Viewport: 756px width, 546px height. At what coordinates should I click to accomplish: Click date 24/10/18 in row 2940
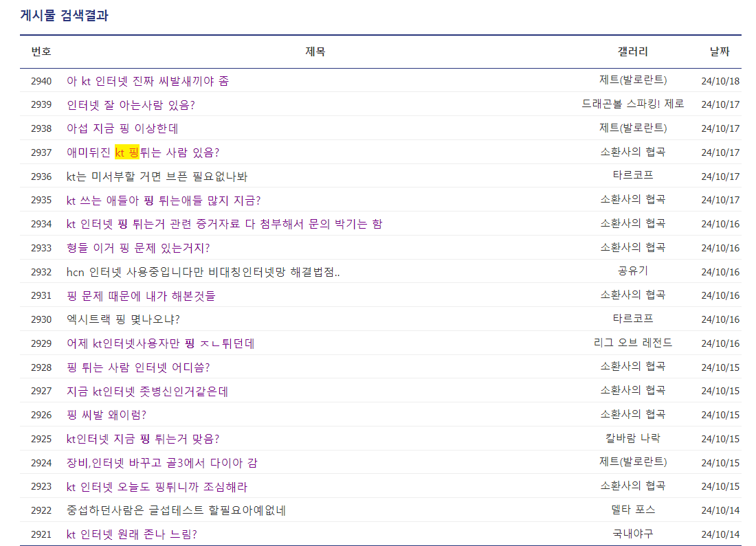(x=720, y=81)
